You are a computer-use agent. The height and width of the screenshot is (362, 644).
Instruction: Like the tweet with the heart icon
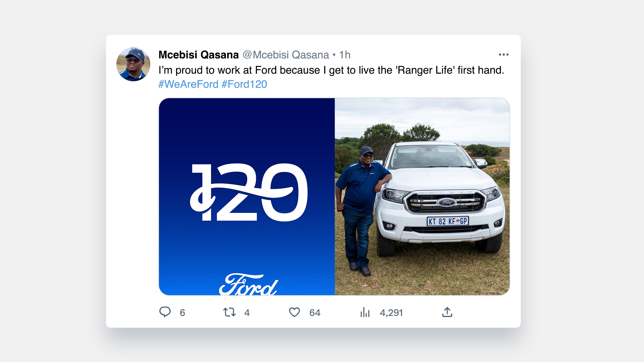click(x=294, y=312)
